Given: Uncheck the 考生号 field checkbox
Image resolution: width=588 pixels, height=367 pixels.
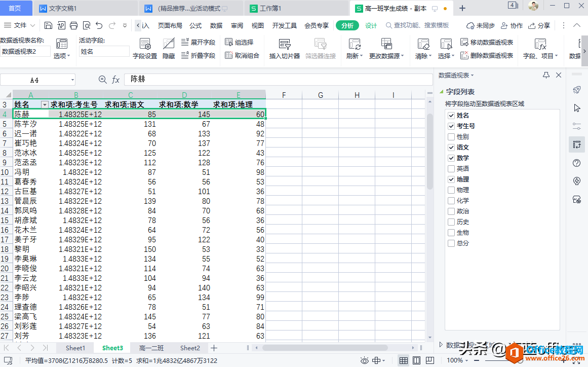Looking at the screenshot, I should pyautogui.click(x=451, y=126).
